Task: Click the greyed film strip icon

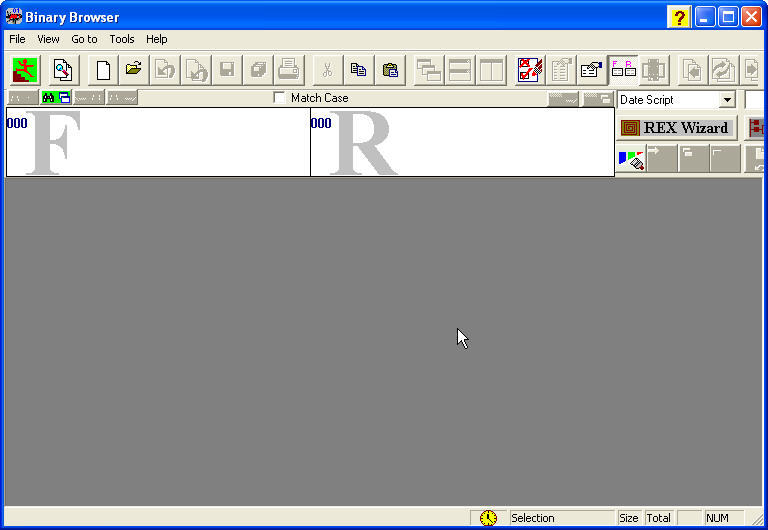Action: pos(654,71)
